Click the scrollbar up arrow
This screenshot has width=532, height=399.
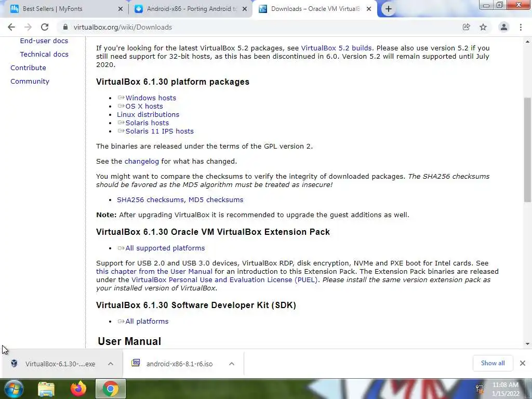tap(528, 42)
